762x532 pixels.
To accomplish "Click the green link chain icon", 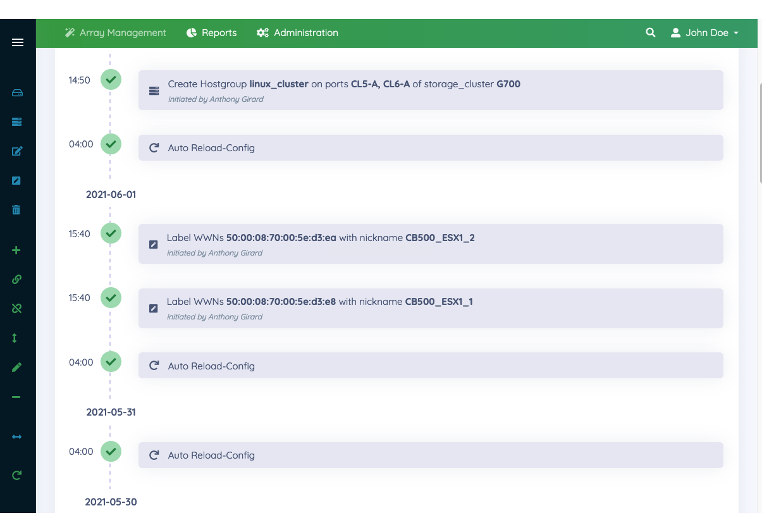I will click(x=16, y=279).
